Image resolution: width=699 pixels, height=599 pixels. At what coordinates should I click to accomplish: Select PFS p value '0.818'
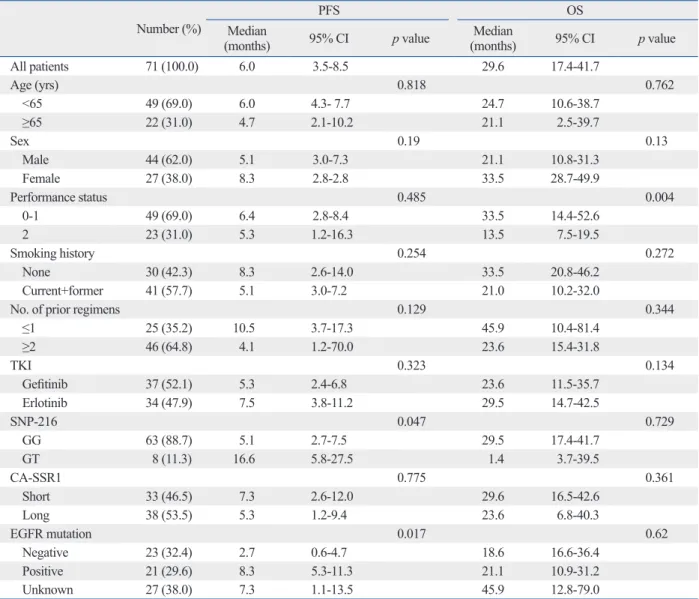pos(411,85)
